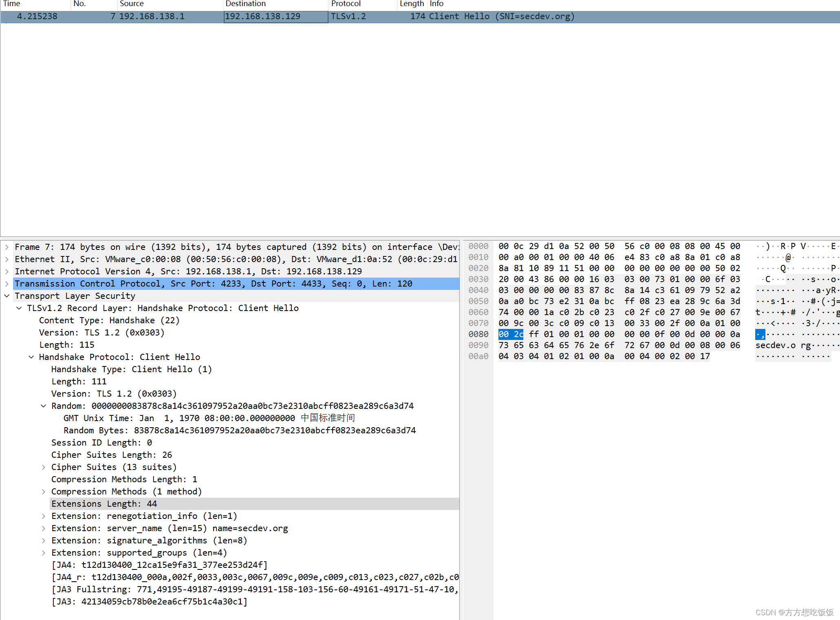This screenshot has height=620, width=840.
Task: Click highlighted hex bytes 00 2c
Action: 511,334
